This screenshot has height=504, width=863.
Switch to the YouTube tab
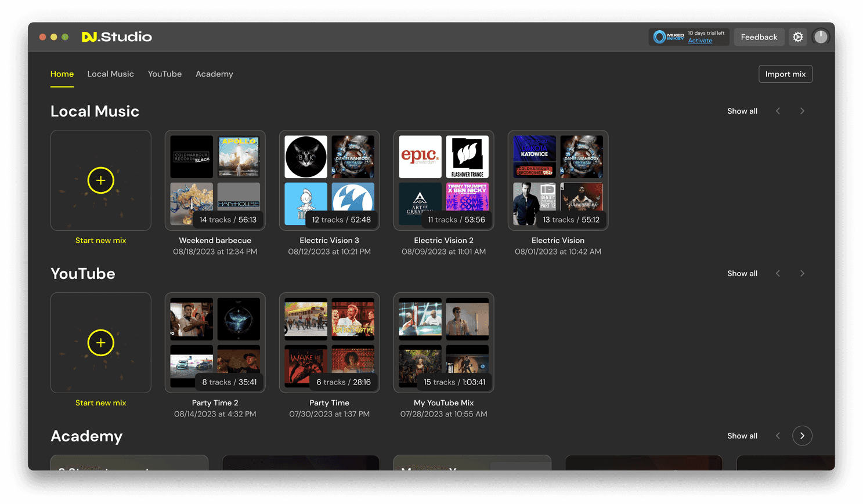point(165,74)
